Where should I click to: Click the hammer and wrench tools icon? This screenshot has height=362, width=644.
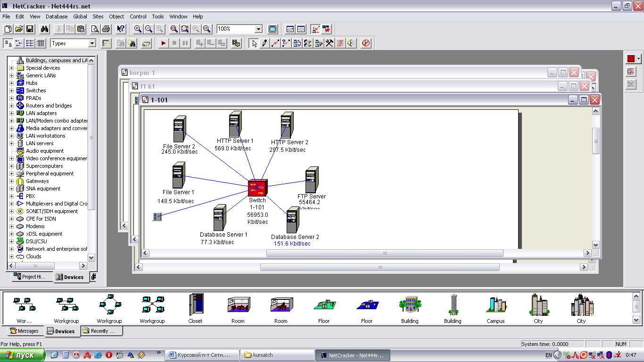point(330,43)
